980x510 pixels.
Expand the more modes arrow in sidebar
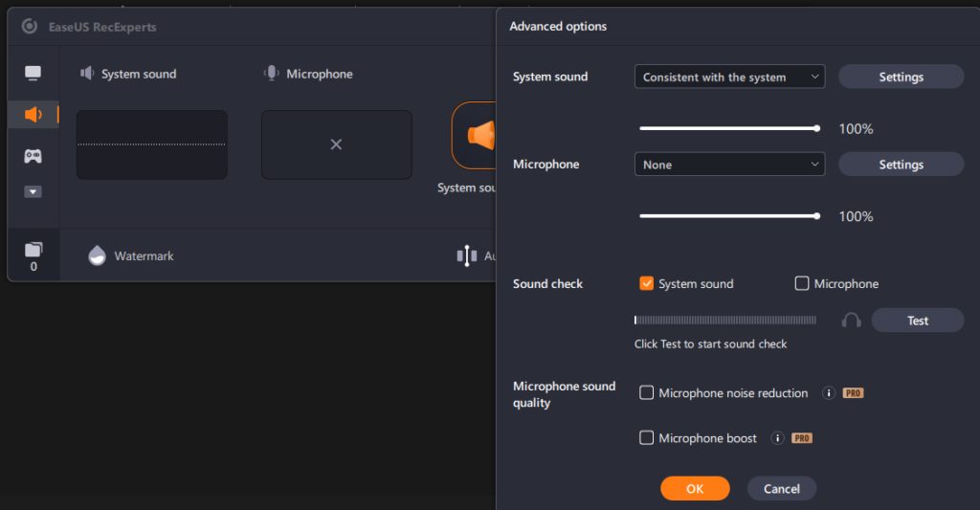pos(33,191)
